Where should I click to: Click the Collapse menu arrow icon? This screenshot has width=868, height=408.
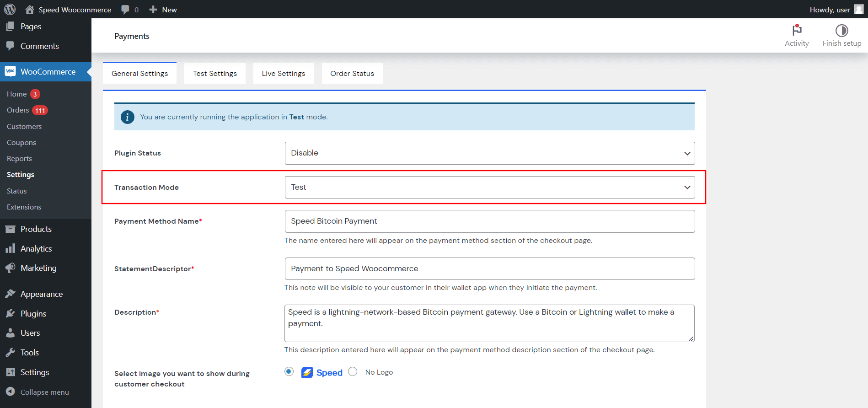10,392
